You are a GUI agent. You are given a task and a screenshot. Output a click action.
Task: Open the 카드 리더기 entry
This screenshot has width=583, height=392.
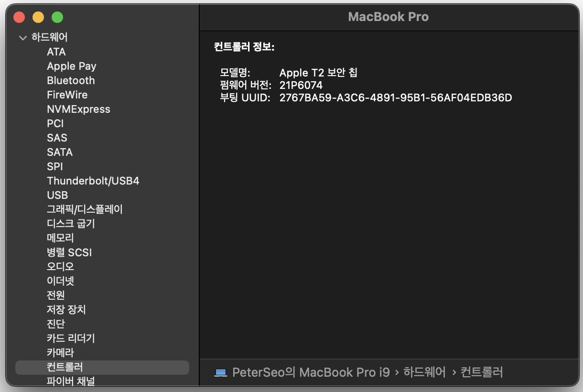(x=71, y=338)
